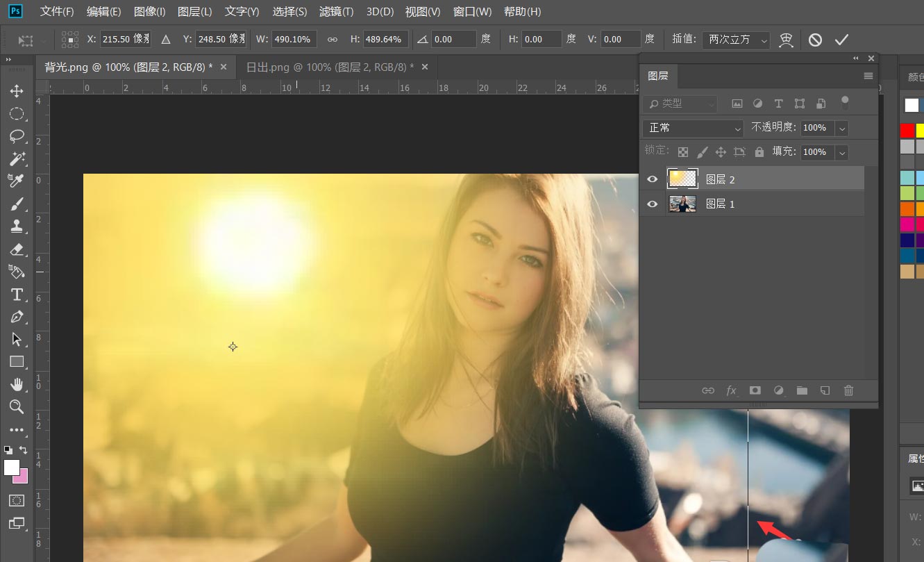
Task: Add a layer style (fx)
Action: [x=731, y=390]
